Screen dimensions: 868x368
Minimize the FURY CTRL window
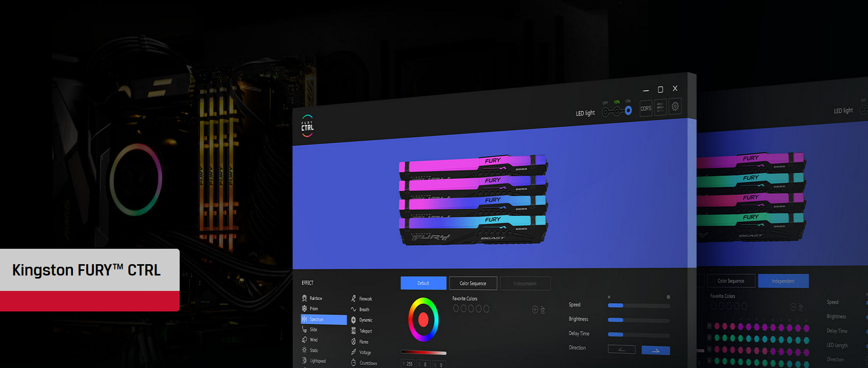(646, 90)
